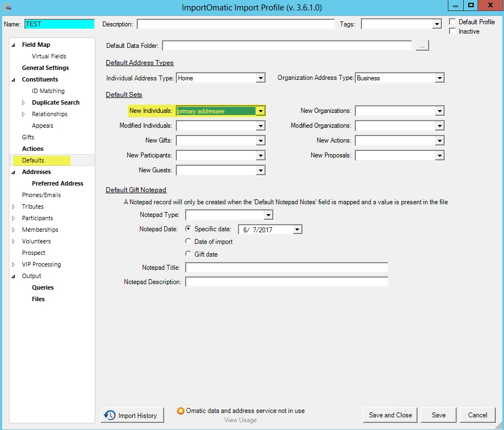Enable the Default Profile checkbox
The width and height of the screenshot is (504, 430).
452,21
